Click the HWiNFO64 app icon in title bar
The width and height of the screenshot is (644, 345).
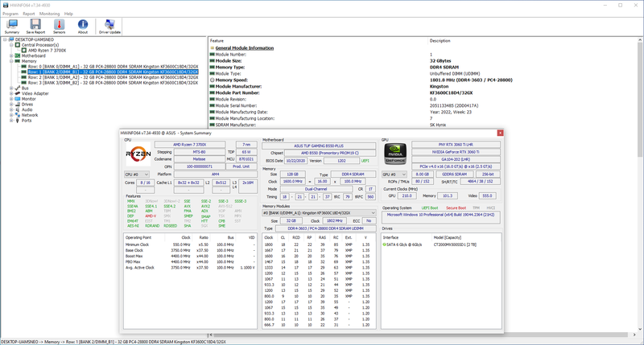click(x=6, y=6)
